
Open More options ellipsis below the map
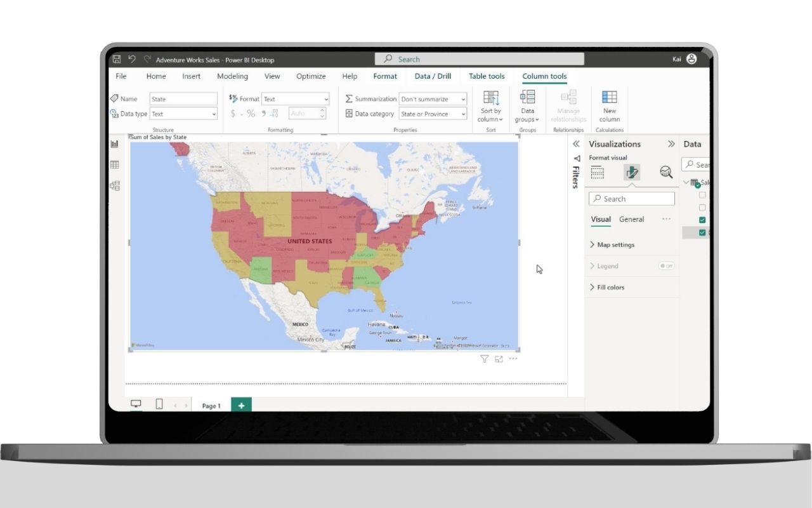pos(513,359)
